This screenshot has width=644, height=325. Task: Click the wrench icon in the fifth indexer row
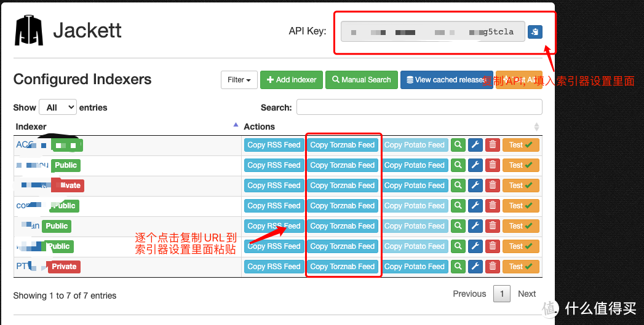point(475,226)
